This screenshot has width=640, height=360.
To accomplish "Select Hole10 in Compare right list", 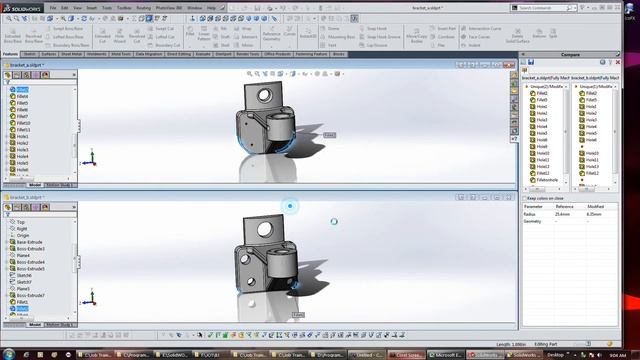I will (x=589, y=153).
